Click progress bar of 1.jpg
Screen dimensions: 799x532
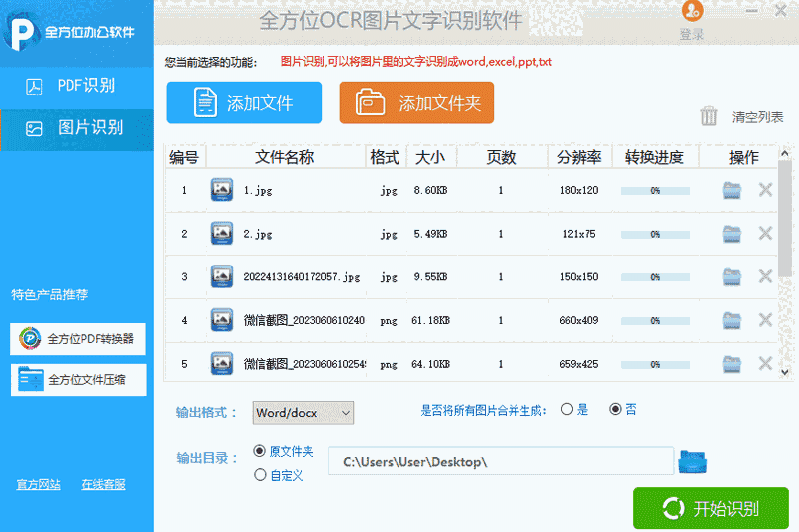[x=655, y=191]
